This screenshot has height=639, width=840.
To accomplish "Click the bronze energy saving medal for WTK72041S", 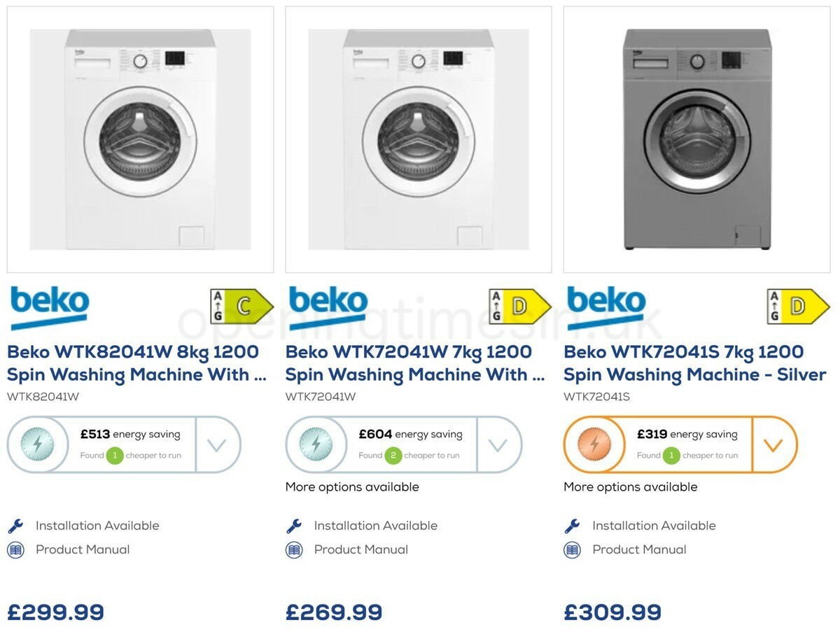I will [x=594, y=444].
